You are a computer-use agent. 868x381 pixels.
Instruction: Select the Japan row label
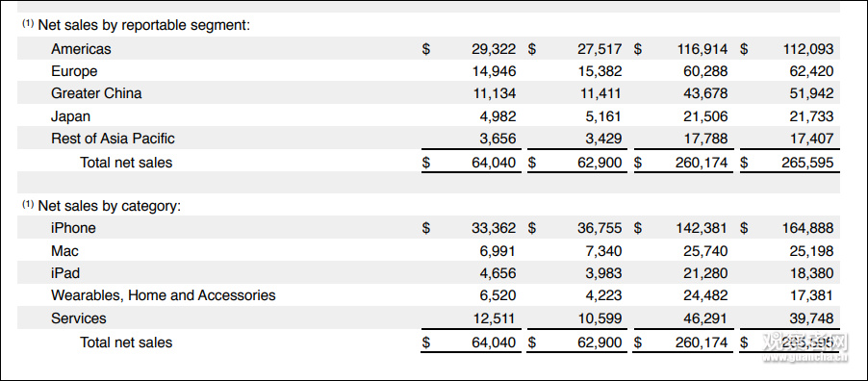(70, 116)
